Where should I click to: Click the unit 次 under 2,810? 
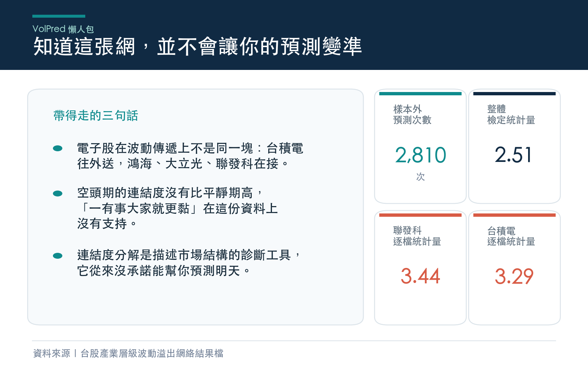420,177
